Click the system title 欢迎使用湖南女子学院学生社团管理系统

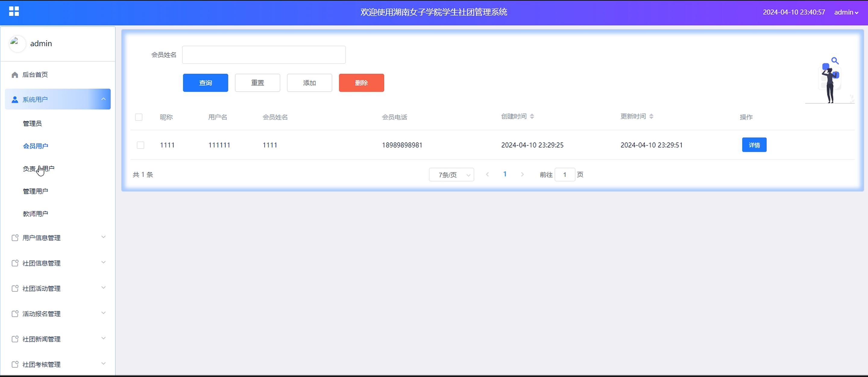click(x=434, y=12)
